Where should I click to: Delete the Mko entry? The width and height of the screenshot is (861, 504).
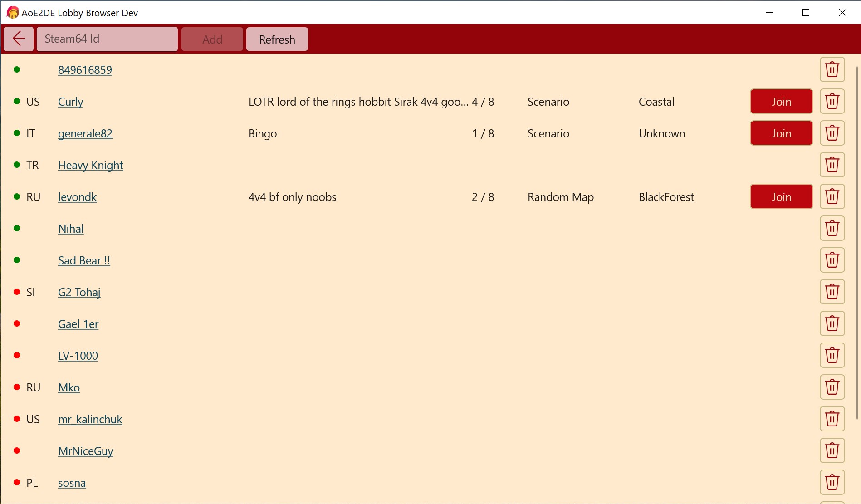click(x=832, y=387)
